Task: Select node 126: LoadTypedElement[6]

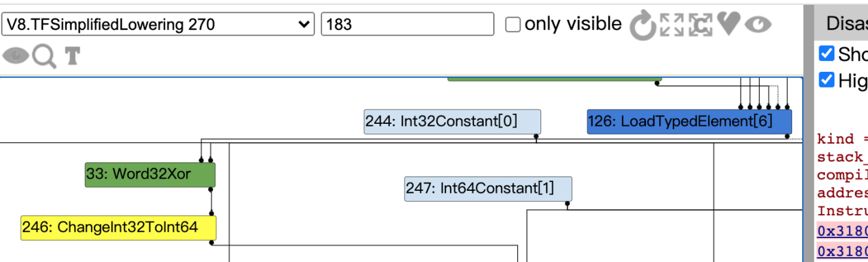Action: pyautogui.click(x=689, y=122)
